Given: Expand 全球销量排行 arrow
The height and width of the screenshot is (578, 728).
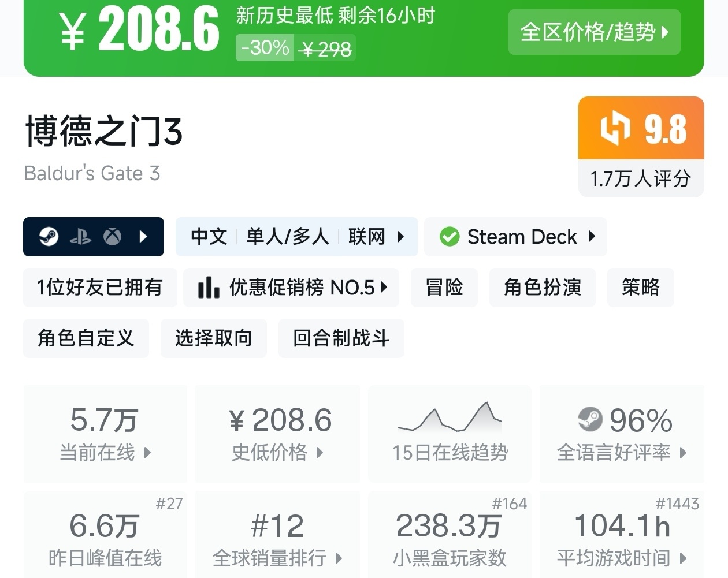Looking at the screenshot, I should 339,558.
